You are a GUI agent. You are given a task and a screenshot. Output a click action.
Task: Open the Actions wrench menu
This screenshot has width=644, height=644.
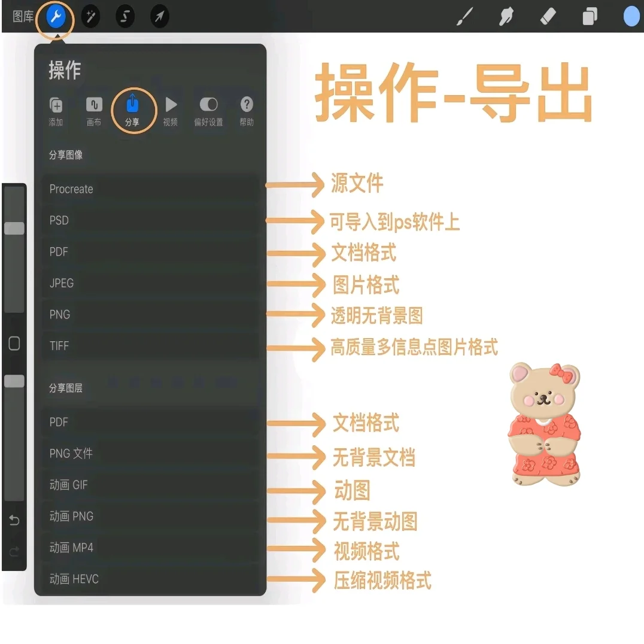pos(54,16)
